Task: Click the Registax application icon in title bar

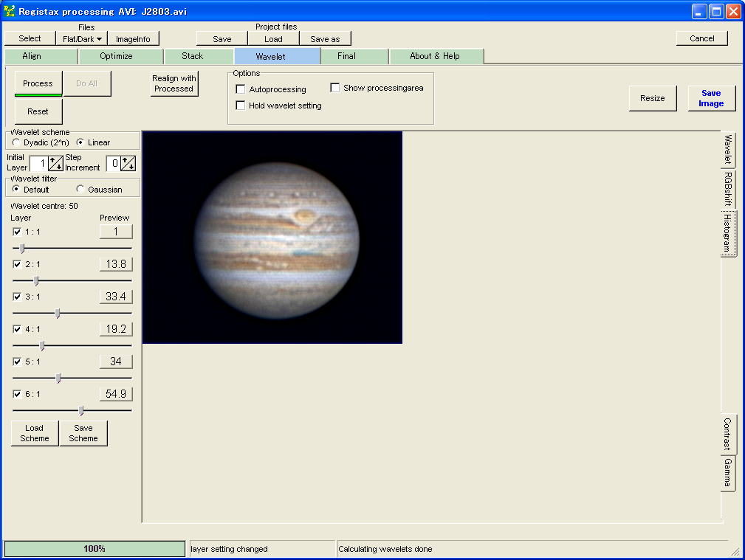Action: 10,11
